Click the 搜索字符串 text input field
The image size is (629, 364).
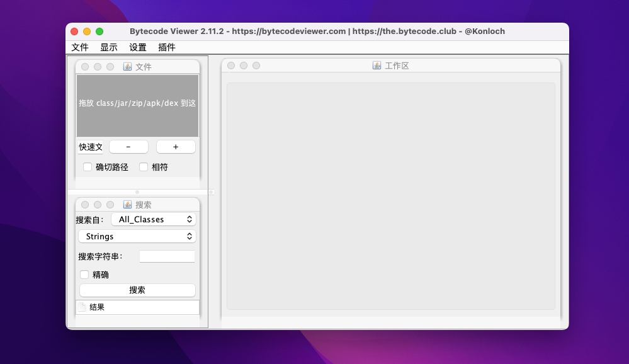[x=167, y=256]
